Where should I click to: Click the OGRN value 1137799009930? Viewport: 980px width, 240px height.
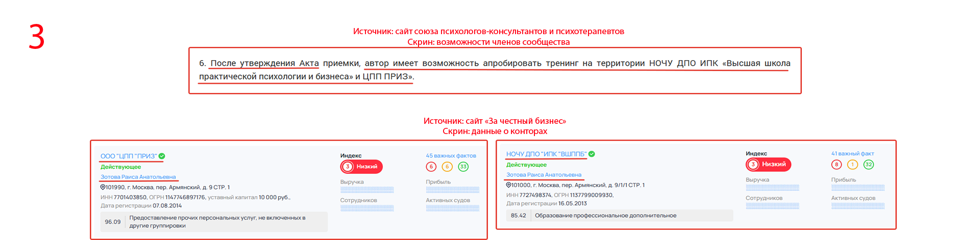[x=591, y=195]
